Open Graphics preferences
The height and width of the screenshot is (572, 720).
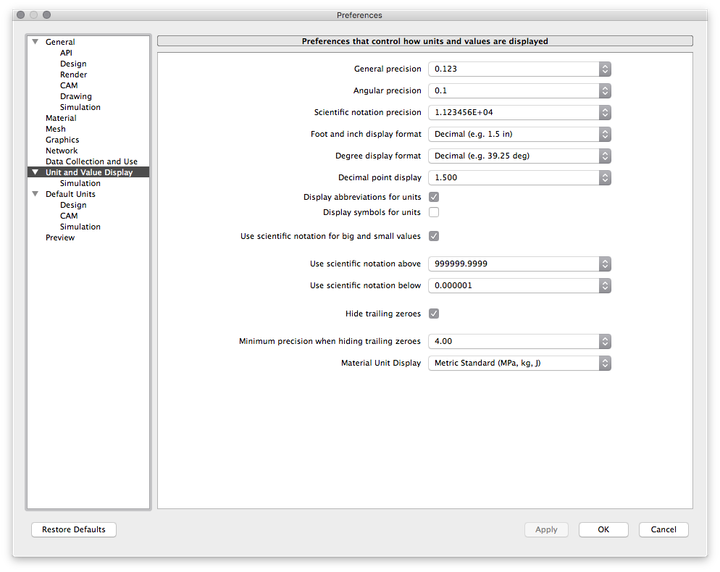pos(62,140)
